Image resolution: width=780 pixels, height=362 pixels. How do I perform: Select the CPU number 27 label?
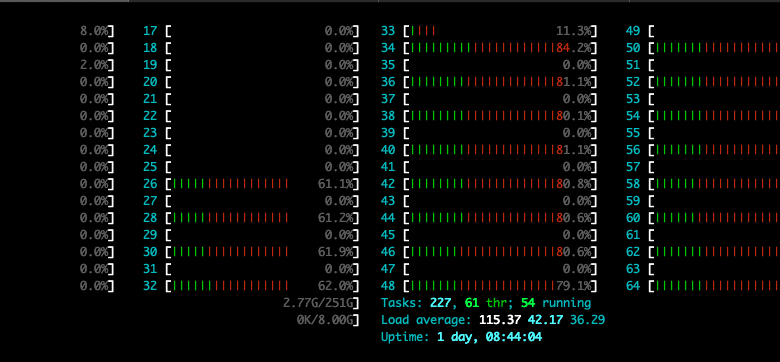pos(150,201)
